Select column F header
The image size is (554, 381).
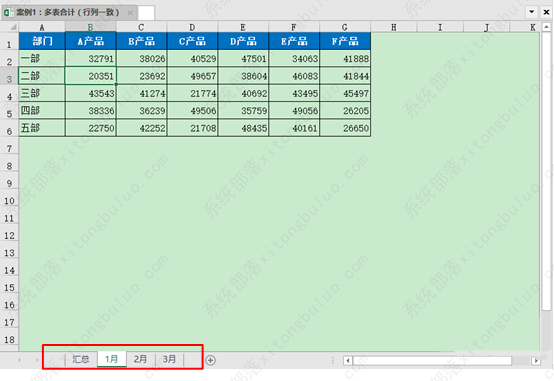coord(294,27)
